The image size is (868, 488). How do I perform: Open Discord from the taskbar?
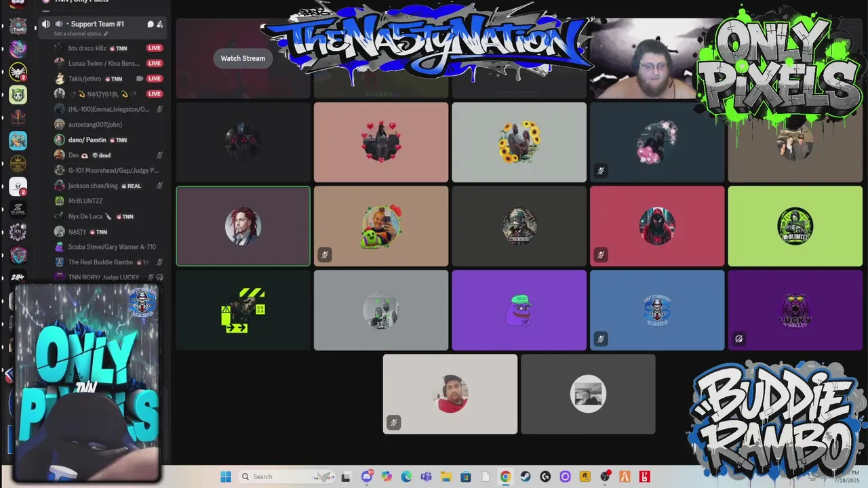[x=367, y=476]
